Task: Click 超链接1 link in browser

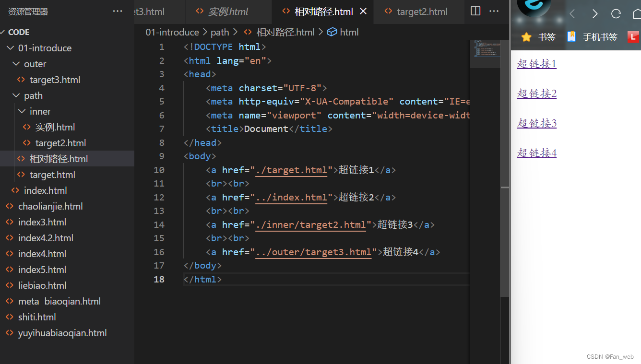Action: (x=536, y=64)
